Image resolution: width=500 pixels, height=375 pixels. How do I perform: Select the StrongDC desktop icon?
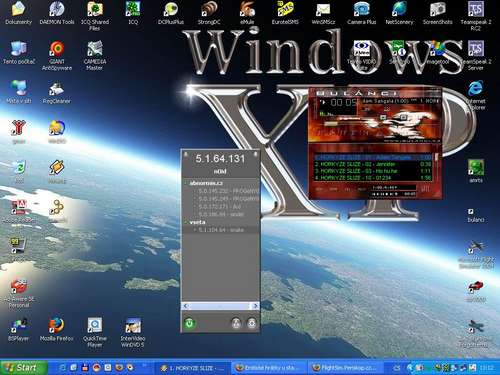click(x=209, y=13)
